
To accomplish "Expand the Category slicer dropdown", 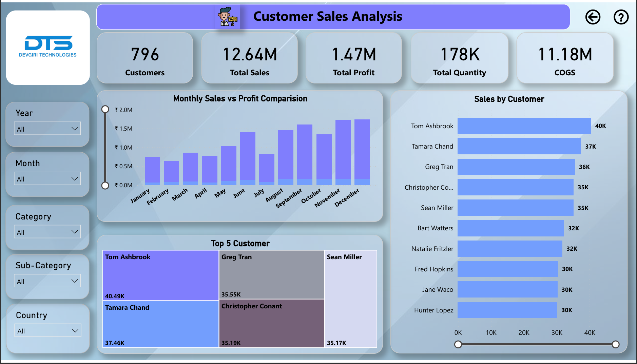I will click(47, 232).
